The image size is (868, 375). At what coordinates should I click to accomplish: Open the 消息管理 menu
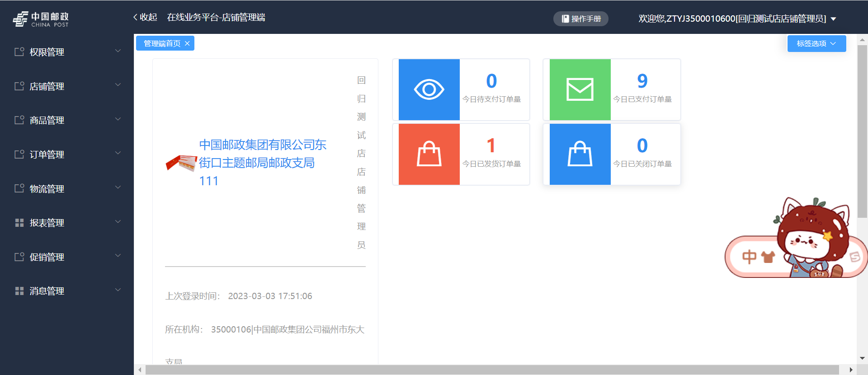(67, 291)
